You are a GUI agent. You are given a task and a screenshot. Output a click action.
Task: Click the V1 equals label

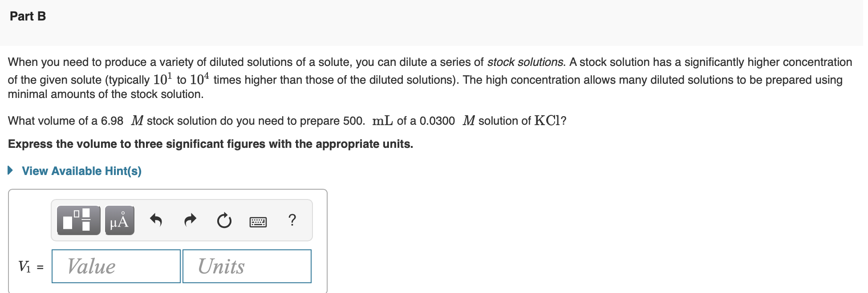(x=30, y=266)
